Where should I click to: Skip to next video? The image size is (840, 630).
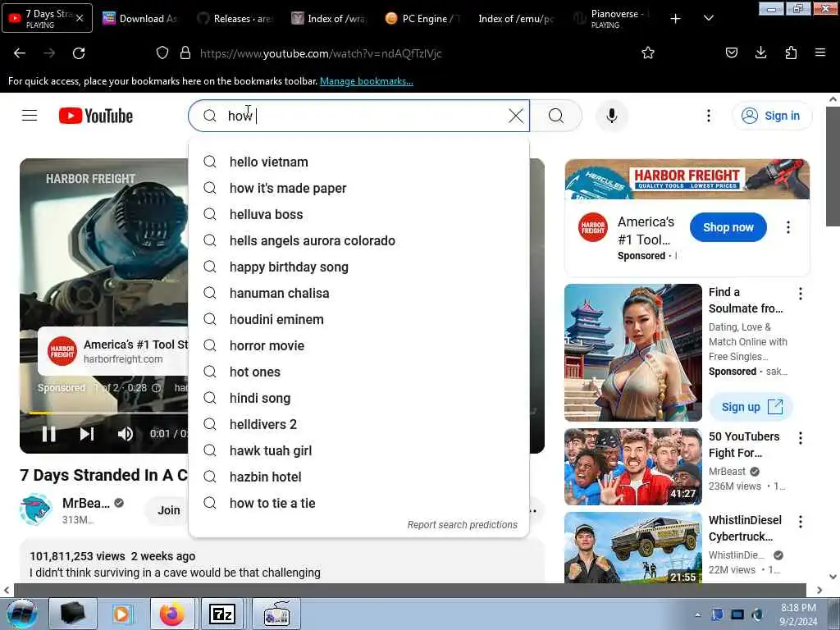point(87,433)
